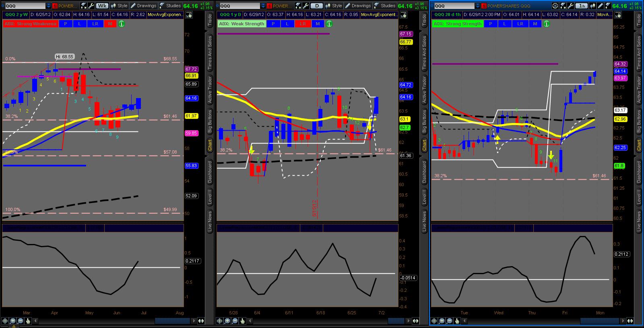Image resolution: width=644 pixels, height=328 pixels.
Task: Open the Style menu on the weekly chart
Action: click(119, 6)
